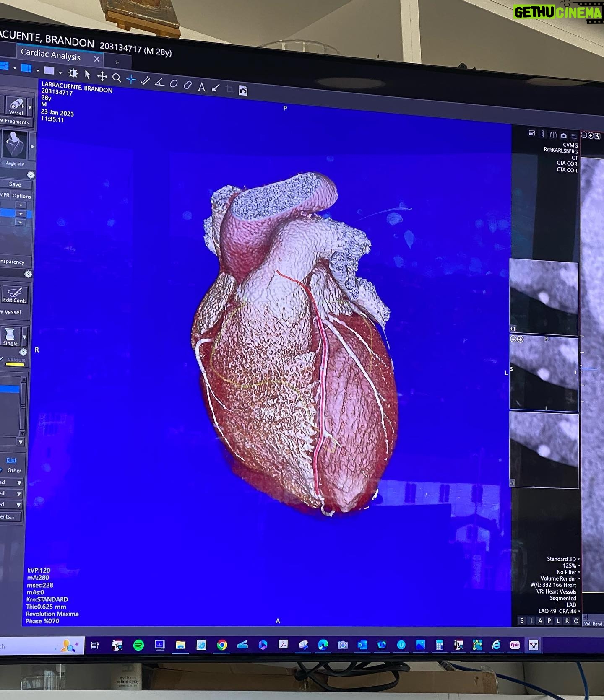Open Google Chrome from the taskbar
The width and height of the screenshot is (604, 700).
coord(222,645)
